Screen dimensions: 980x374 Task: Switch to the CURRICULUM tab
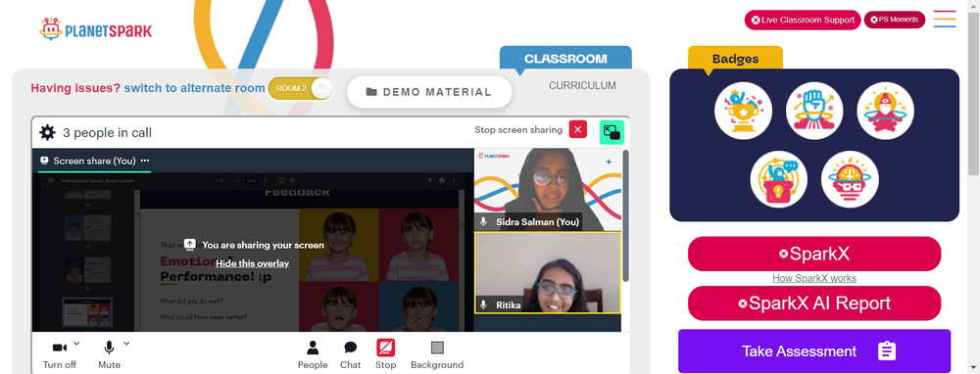tap(582, 85)
